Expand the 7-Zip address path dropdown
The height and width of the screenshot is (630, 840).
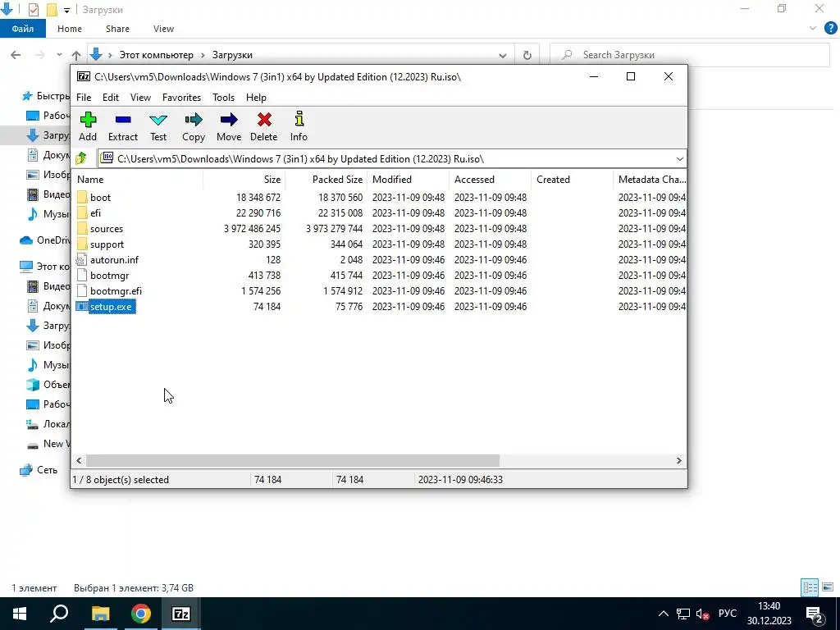(679, 159)
